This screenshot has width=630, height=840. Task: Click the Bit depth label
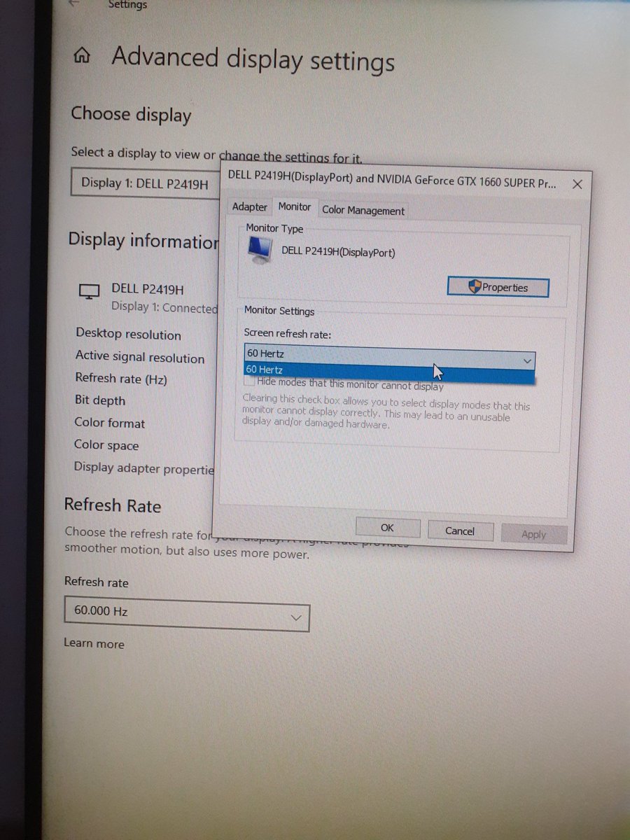pyautogui.click(x=100, y=400)
